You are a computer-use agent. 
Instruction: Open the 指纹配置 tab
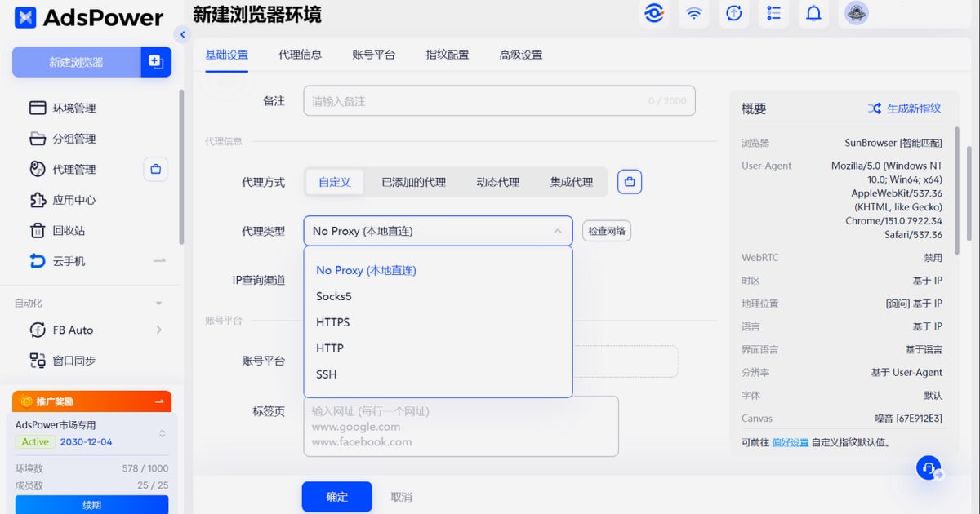(x=447, y=55)
